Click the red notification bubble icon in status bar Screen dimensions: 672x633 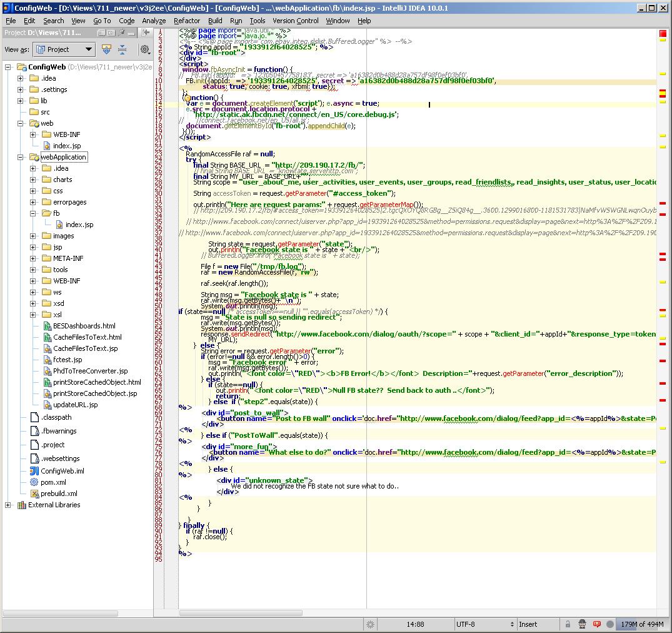click(597, 624)
